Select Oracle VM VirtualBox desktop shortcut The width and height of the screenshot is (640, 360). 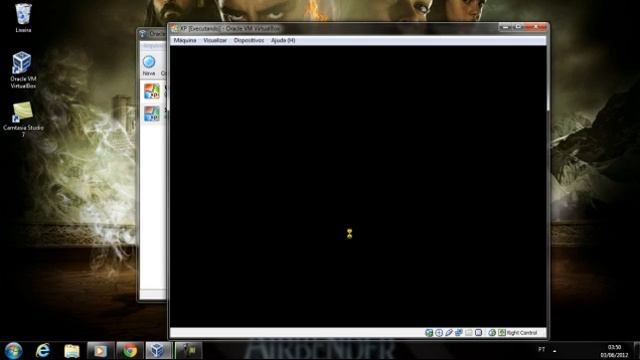(x=23, y=70)
